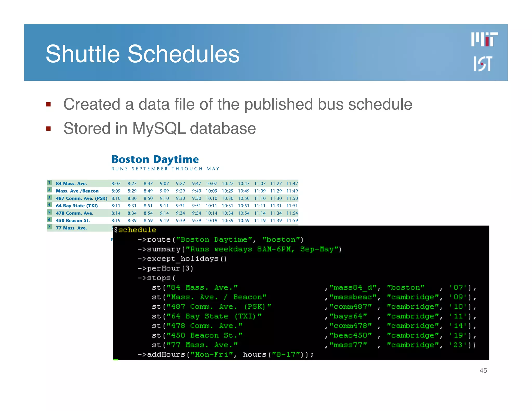Click '$schedule' variable in code
532x411 pixels.
[x=135, y=230]
